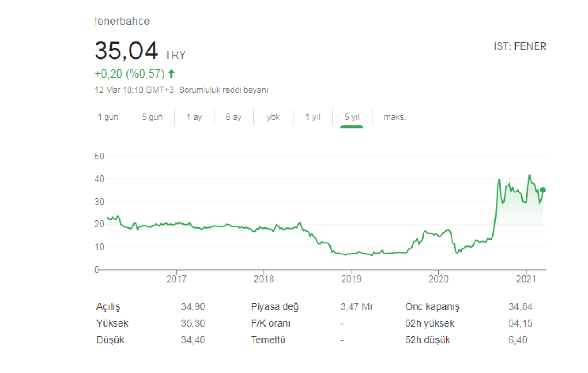
Task: Switch chart to 1 yıl range
Action: pos(313,117)
